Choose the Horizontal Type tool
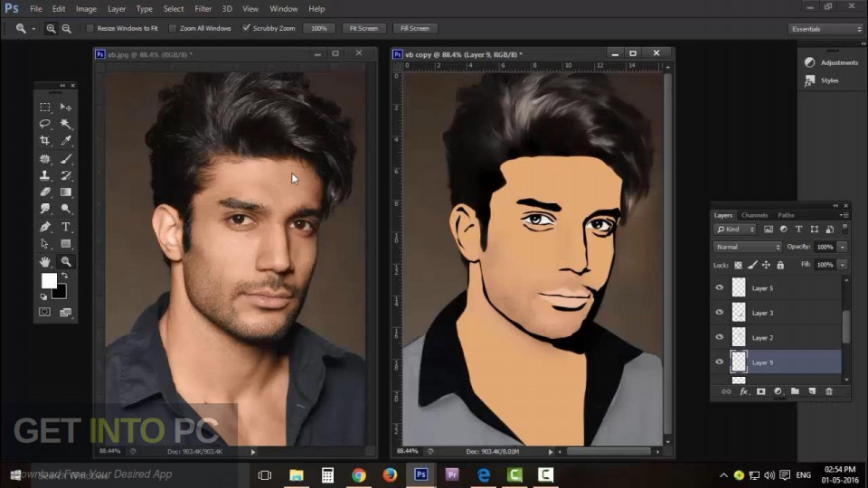The width and height of the screenshot is (868, 488). tap(66, 227)
